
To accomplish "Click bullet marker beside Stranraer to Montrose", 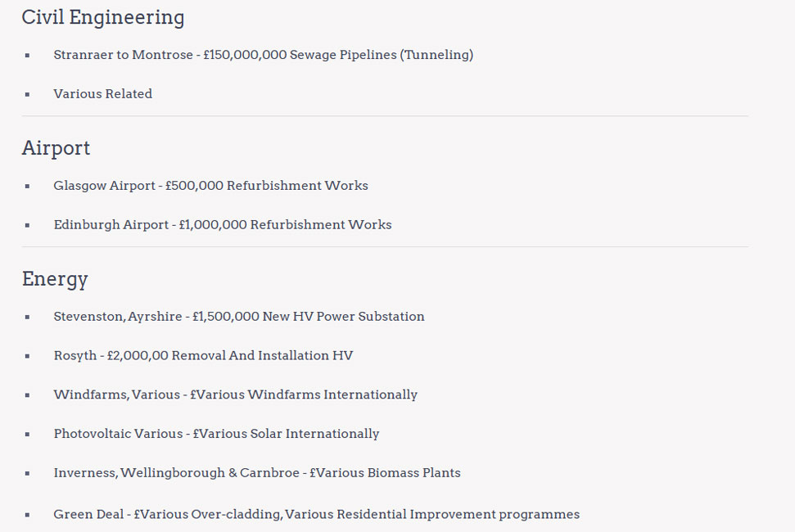I will click(27, 55).
